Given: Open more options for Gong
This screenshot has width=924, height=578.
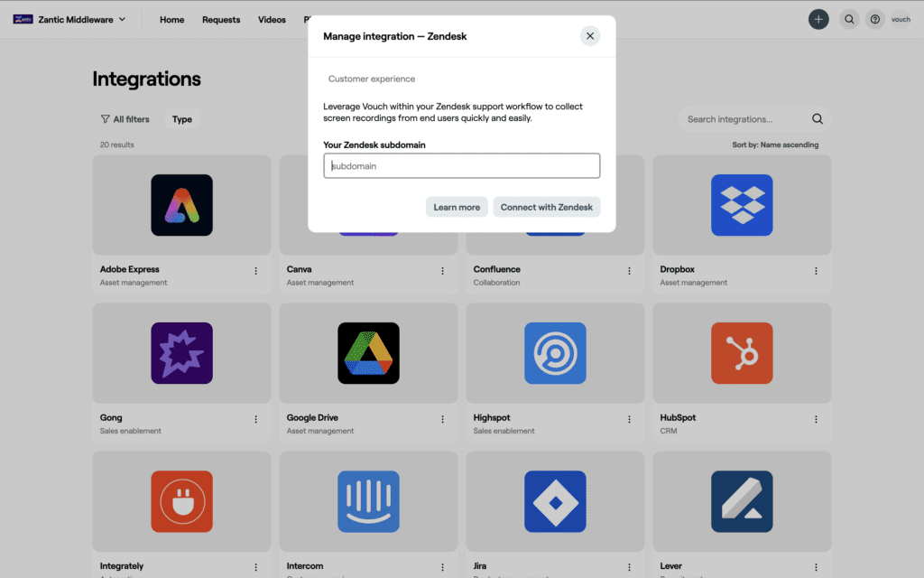Looking at the screenshot, I should pos(255,419).
